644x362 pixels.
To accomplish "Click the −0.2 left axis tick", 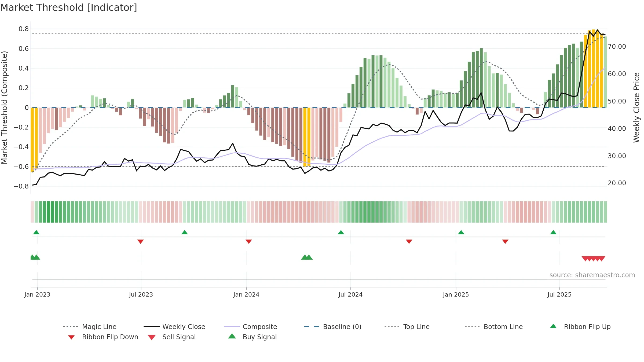I will [21, 127].
